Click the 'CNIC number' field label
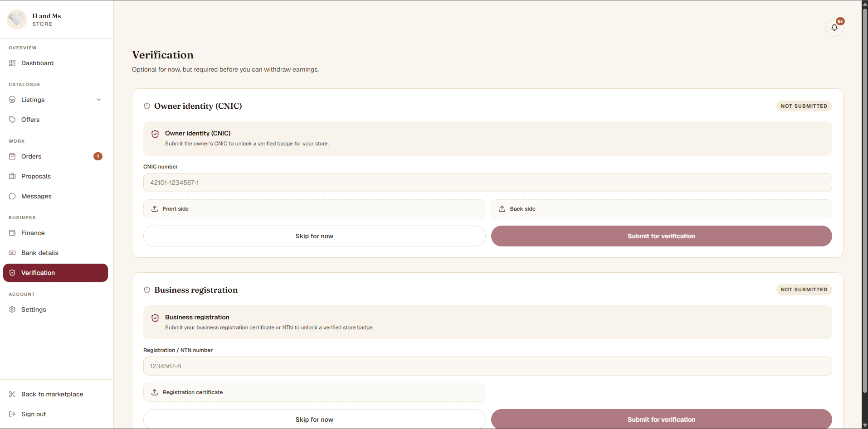The height and width of the screenshot is (429, 868). point(161,167)
